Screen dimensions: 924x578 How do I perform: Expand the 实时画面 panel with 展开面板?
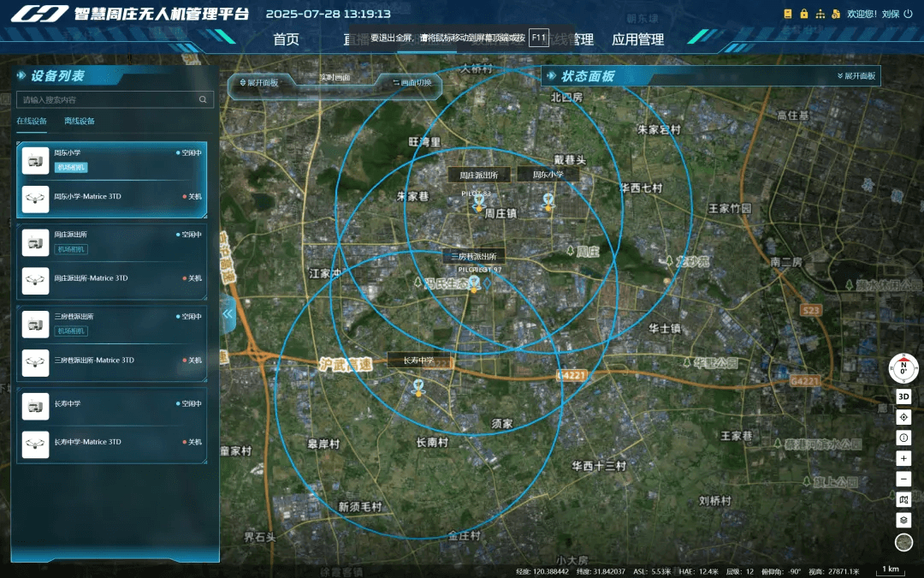(259, 82)
